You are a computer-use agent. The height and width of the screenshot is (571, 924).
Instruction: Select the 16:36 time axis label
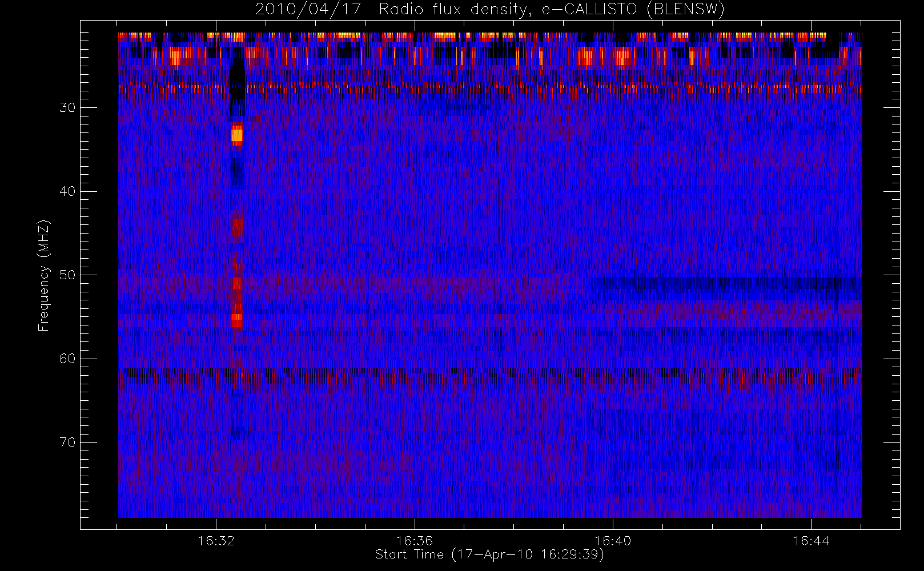(x=414, y=541)
